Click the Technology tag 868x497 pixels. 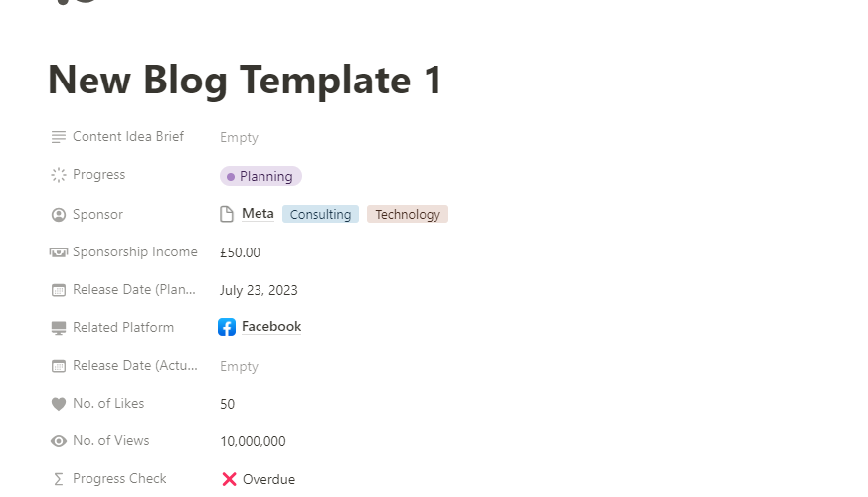[408, 215]
